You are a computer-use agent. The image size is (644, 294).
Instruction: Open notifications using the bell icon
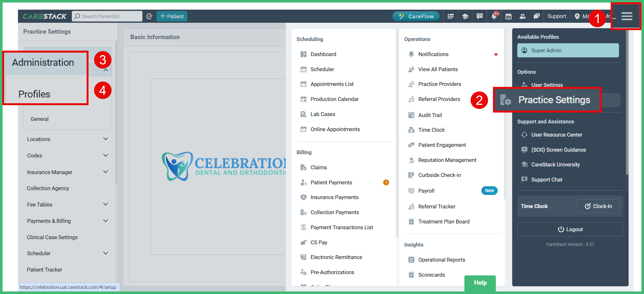click(x=494, y=16)
